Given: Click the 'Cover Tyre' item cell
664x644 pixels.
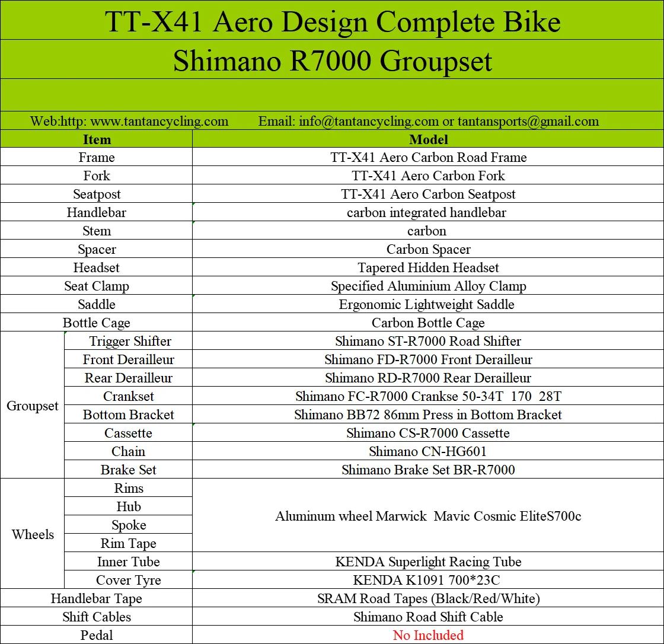Looking at the screenshot, I should pos(128,579).
